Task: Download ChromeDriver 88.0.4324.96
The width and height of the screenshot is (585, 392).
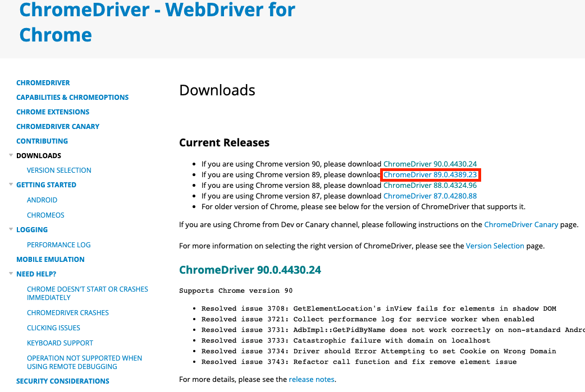Action: tap(430, 185)
